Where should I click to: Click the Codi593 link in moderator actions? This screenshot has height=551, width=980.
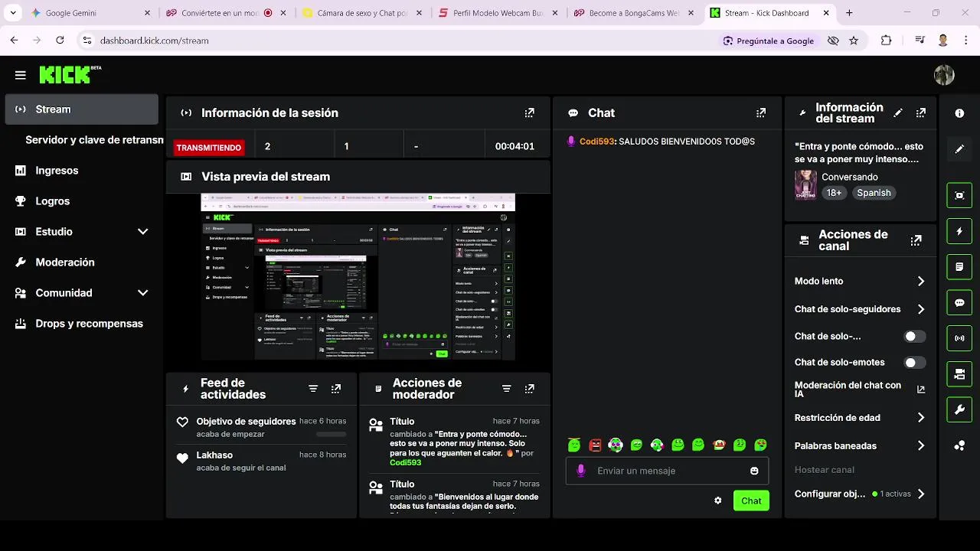pos(405,462)
